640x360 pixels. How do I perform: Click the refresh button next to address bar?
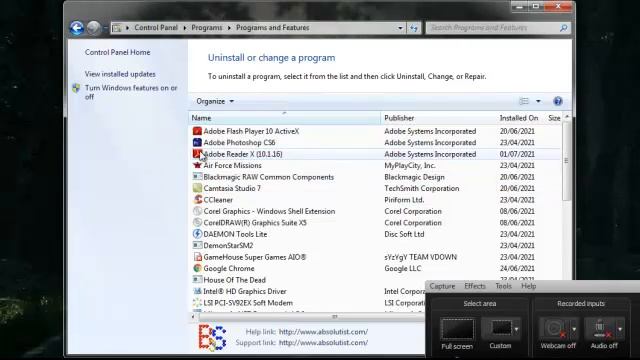pos(414,28)
